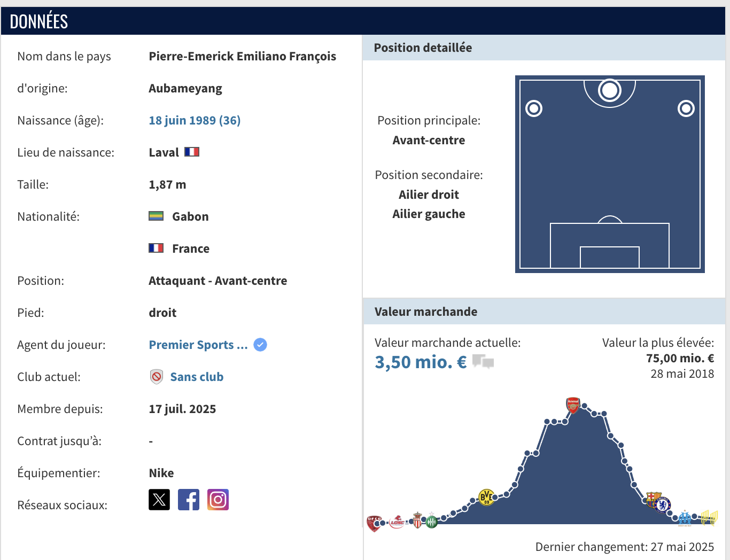
Task: Open the Sans club link
Action: (197, 377)
